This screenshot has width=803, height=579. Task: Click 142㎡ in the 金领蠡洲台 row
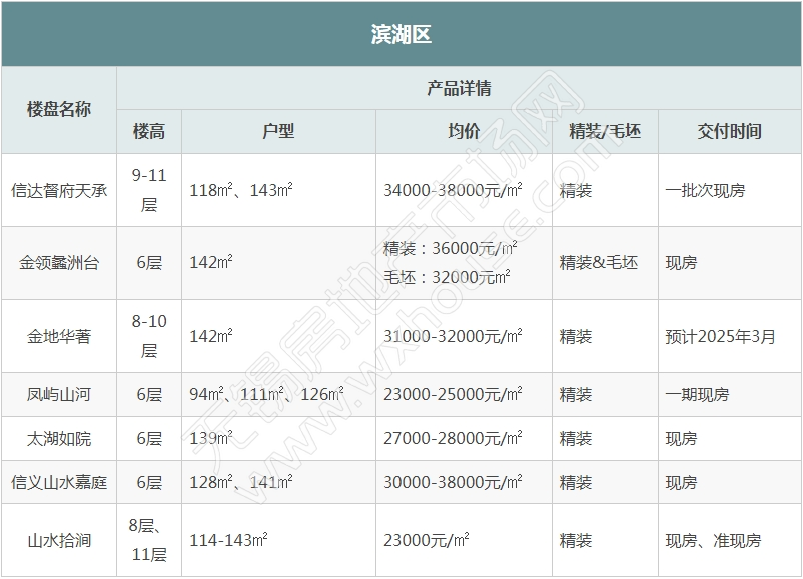tap(210, 263)
